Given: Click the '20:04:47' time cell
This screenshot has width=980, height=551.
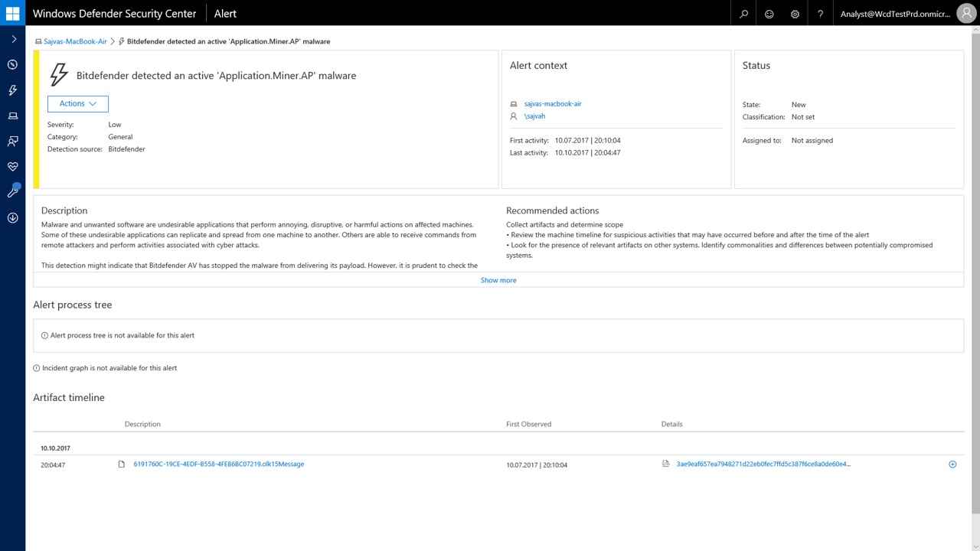Looking at the screenshot, I should 53,465.
